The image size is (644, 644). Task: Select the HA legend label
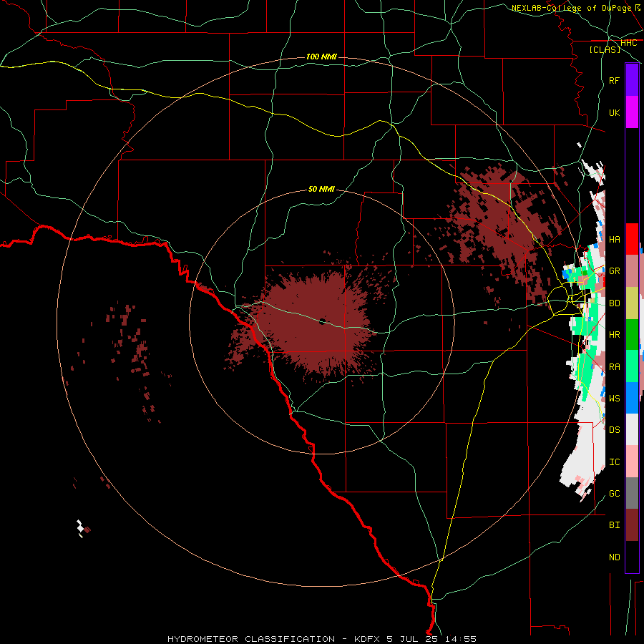coord(614,240)
